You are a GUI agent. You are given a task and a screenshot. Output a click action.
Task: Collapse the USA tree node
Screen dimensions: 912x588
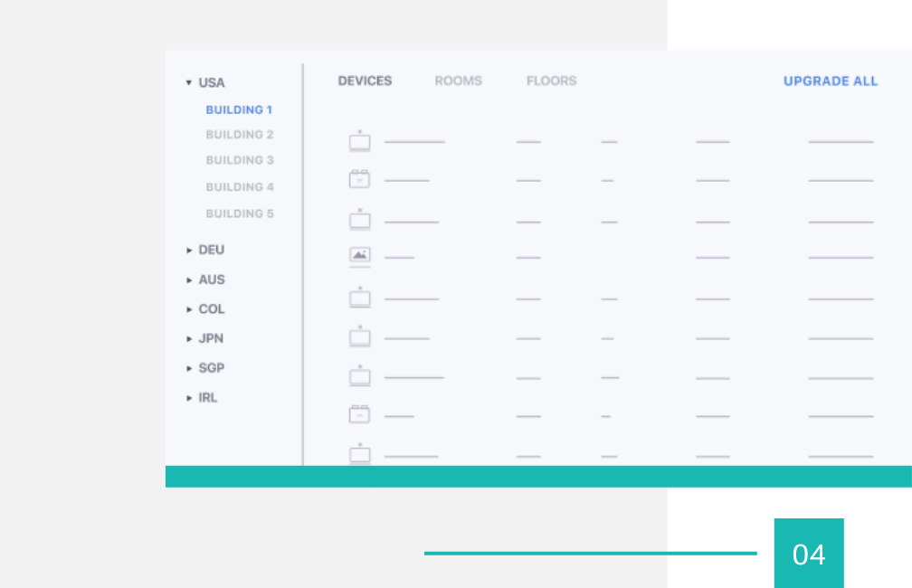(189, 83)
